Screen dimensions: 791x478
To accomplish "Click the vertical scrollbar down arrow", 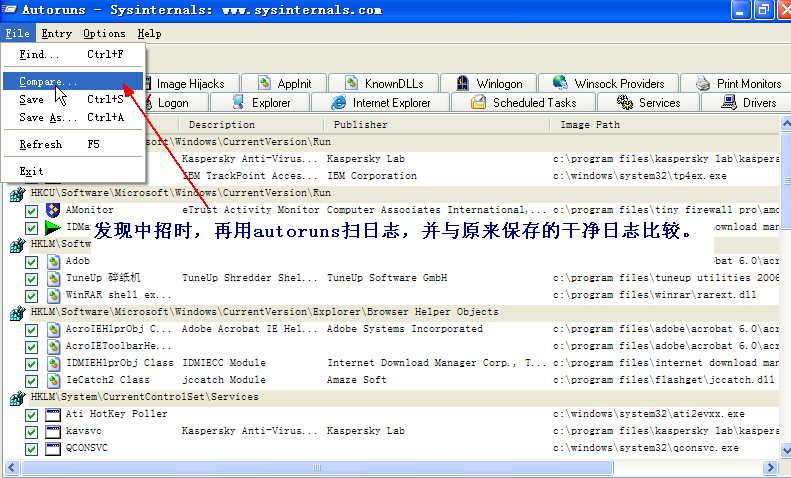I will (x=785, y=449).
